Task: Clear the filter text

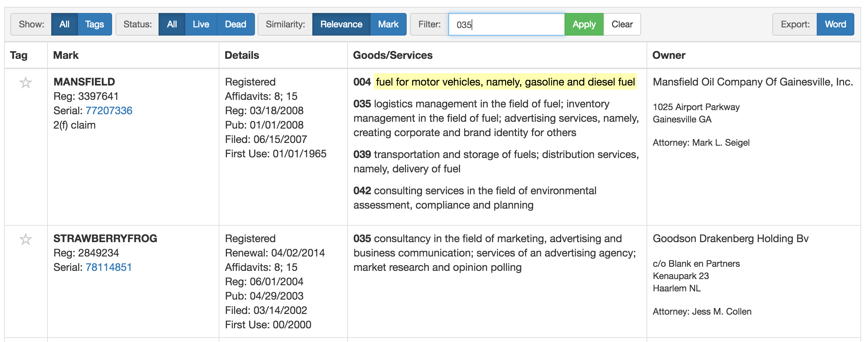Action: pos(622,24)
